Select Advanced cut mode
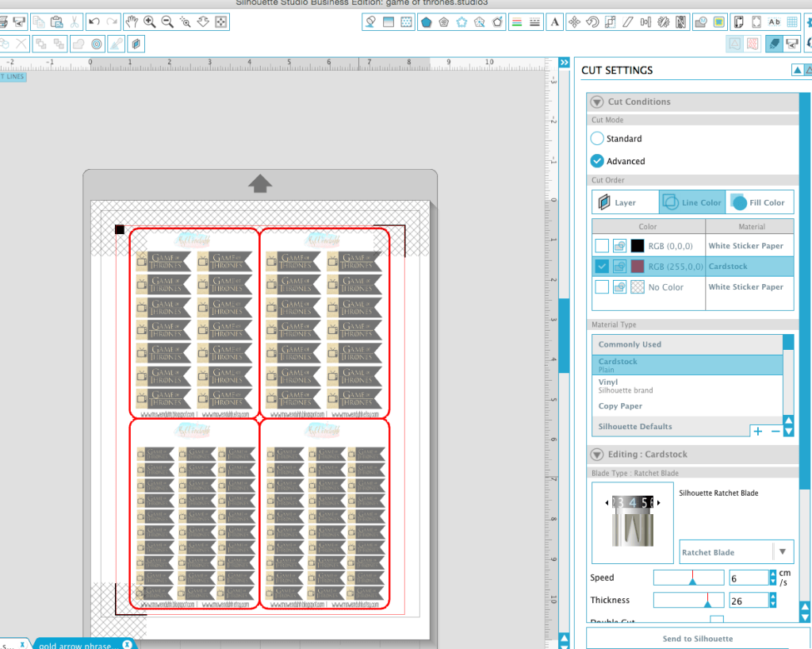812x649 pixels. pos(597,160)
